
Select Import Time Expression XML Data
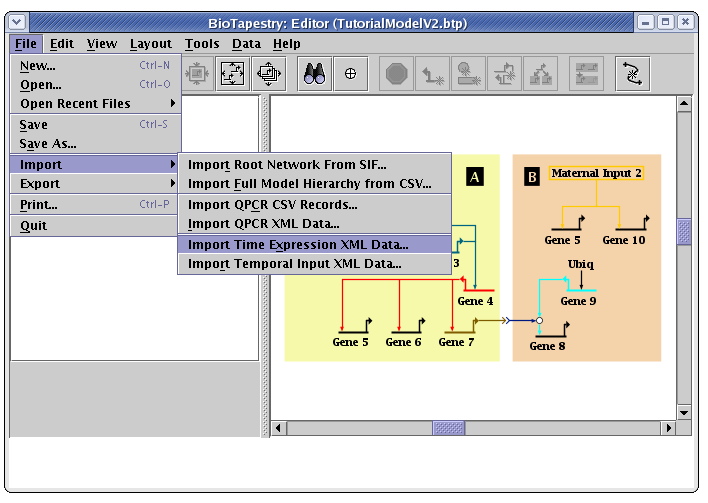pos(298,245)
